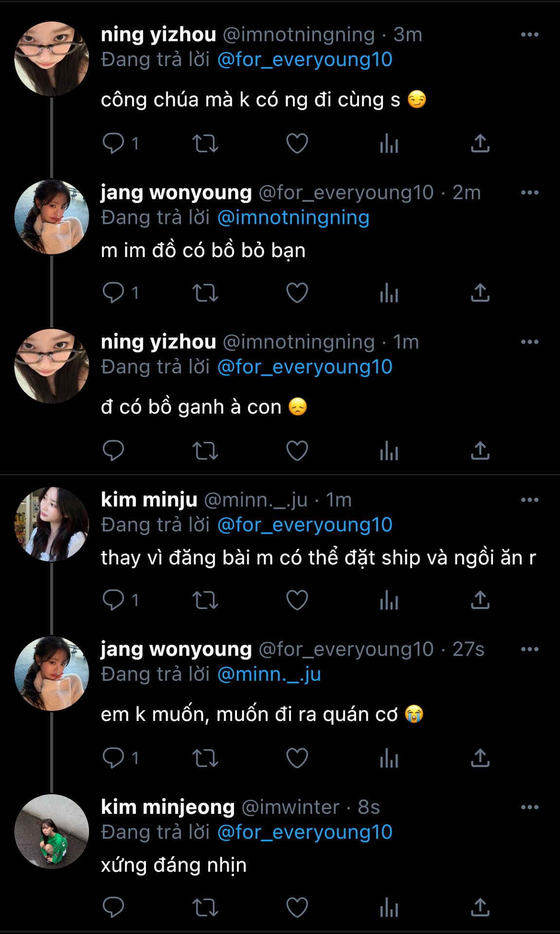The width and height of the screenshot is (560, 934).
Task: Open @minn._.ju mention link in reply
Action: pos(269,674)
